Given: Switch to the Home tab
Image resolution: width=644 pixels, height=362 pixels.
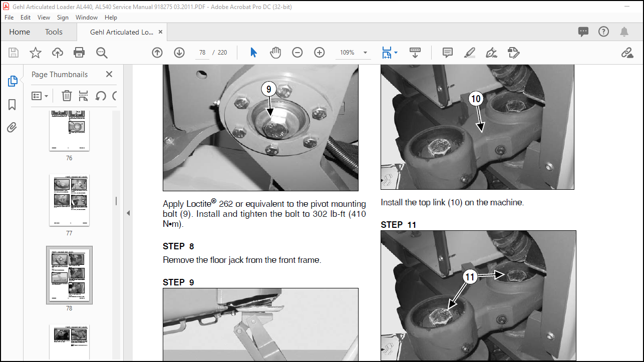Looking at the screenshot, I should click(x=20, y=32).
